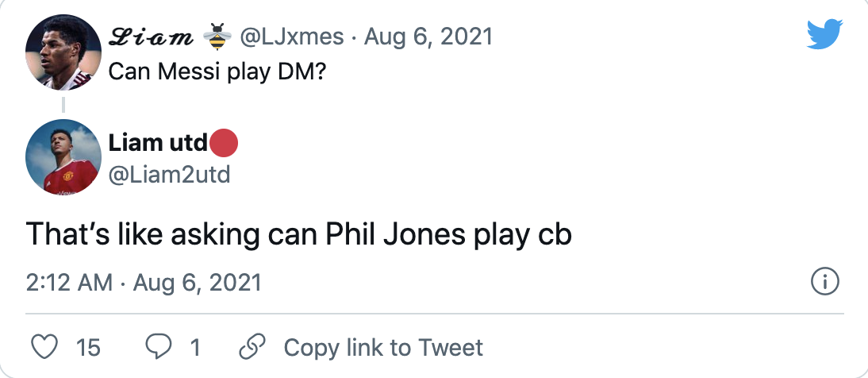Screen dimensions: 868x378
Task: Click the reply speech bubble icon
Action: point(159,347)
